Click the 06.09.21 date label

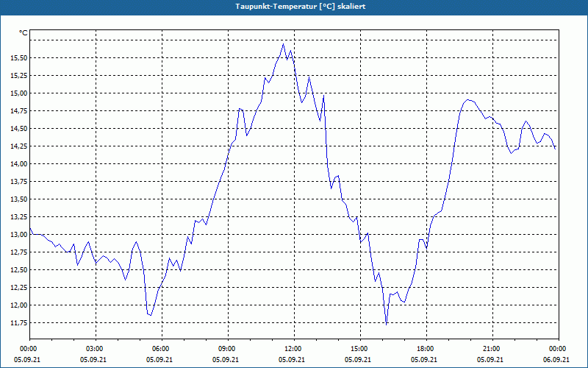click(556, 360)
